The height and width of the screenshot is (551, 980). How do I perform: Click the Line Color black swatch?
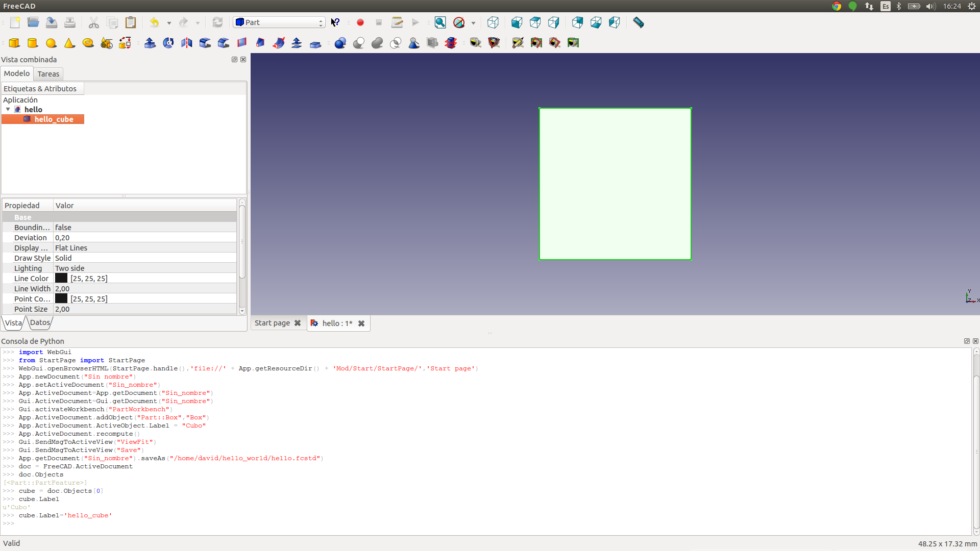[61, 278]
